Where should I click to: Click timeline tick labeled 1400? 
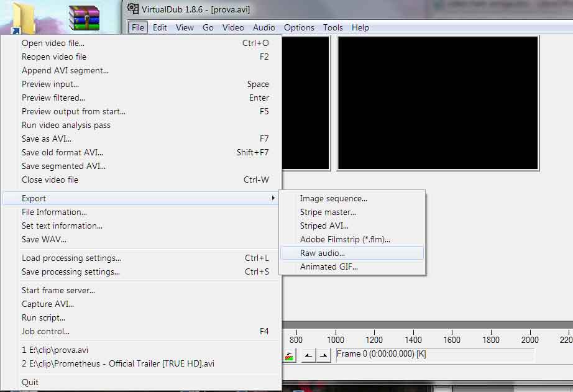click(413, 339)
